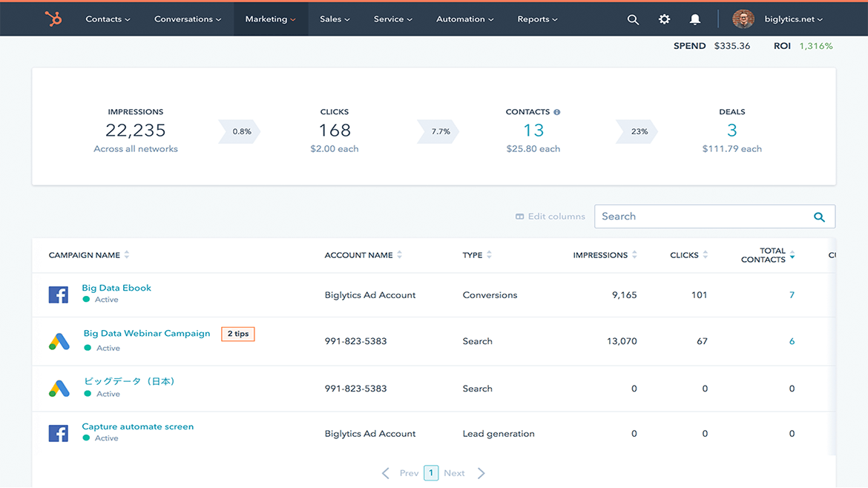Click the info icon beside Contacts

click(557, 112)
